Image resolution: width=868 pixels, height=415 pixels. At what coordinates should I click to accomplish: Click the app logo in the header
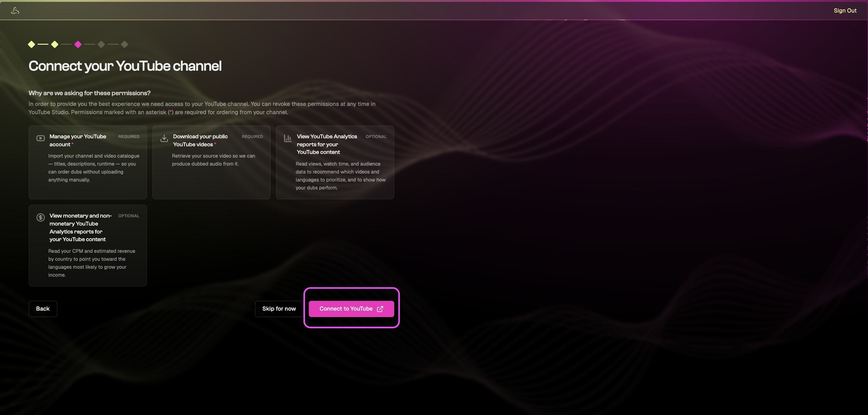pos(15,11)
